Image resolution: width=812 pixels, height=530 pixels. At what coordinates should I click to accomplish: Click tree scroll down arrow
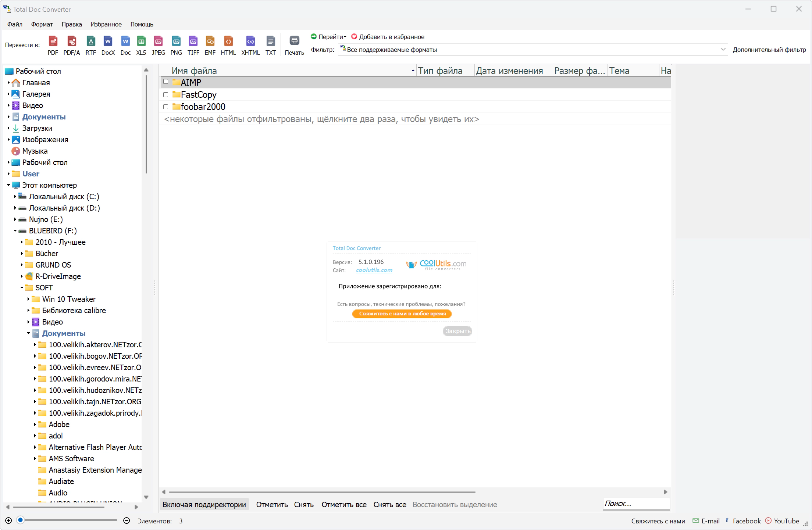(146, 497)
